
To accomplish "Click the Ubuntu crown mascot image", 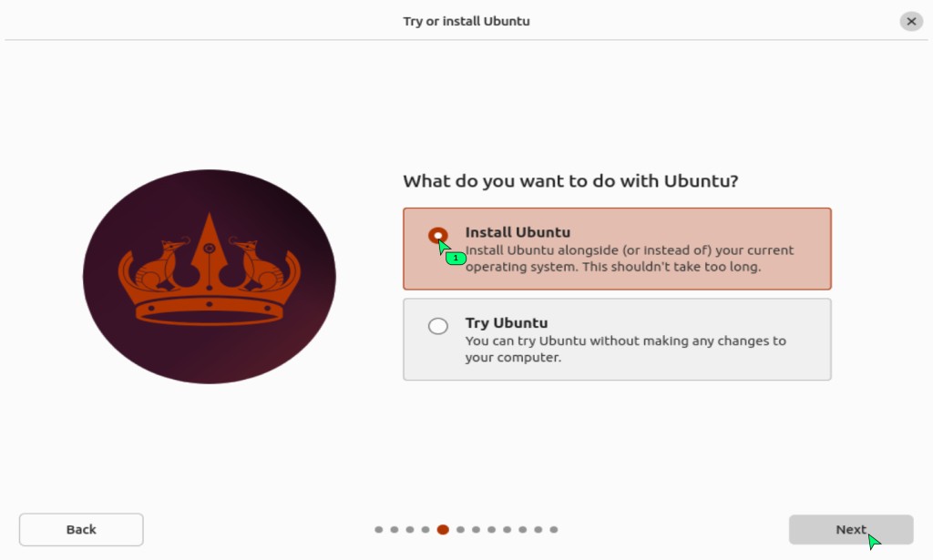I will click(210, 276).
